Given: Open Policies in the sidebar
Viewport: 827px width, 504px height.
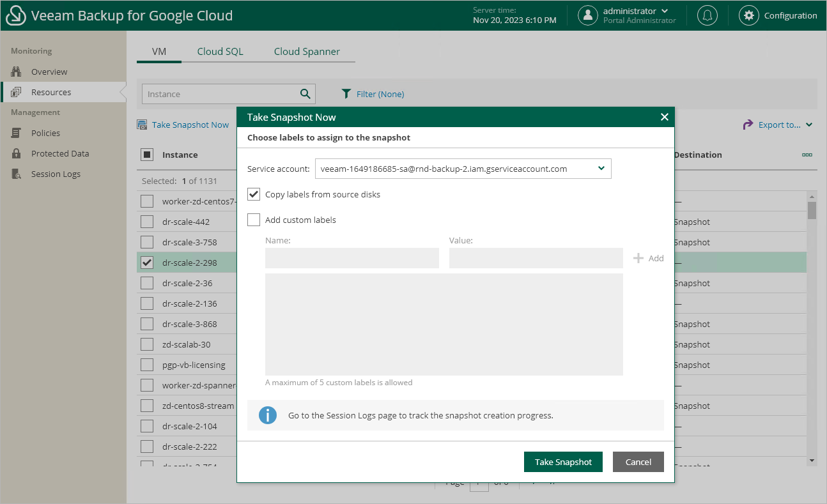Looking at the screenshot, I should [x=45, y=133].
